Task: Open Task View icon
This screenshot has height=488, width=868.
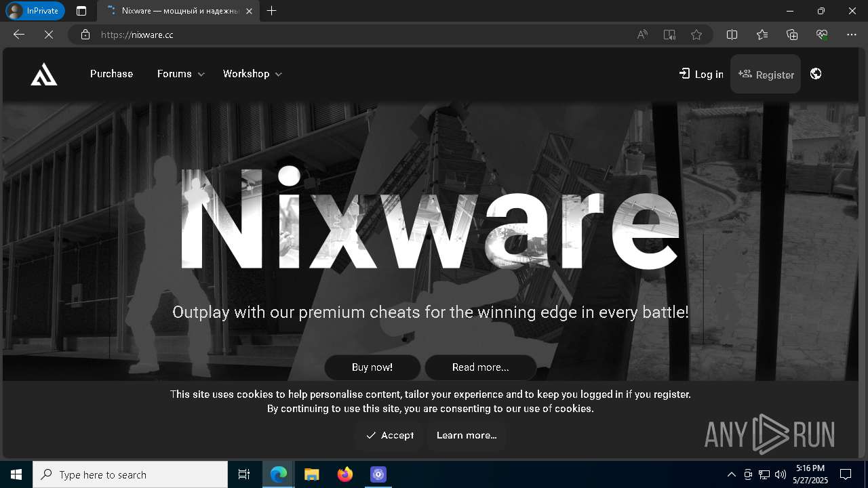Action: (244, 474)
